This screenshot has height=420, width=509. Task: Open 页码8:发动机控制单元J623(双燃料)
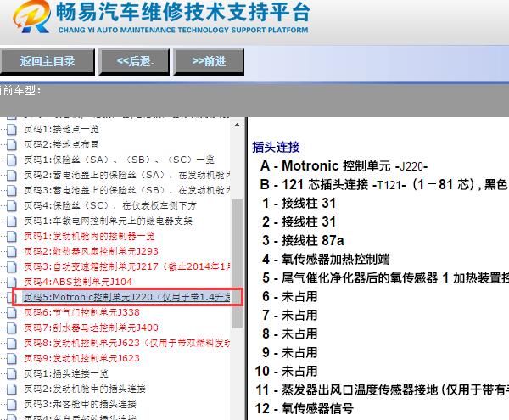[127, 343]
